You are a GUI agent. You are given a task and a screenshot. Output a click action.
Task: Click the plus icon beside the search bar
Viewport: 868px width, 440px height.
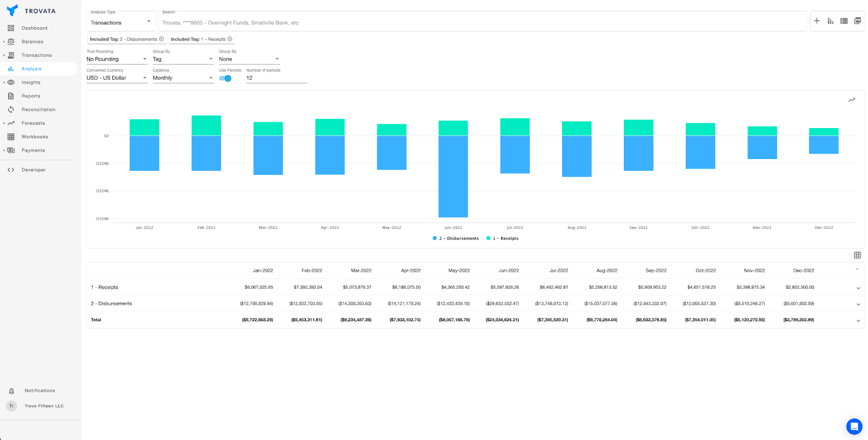click(816, 21)
